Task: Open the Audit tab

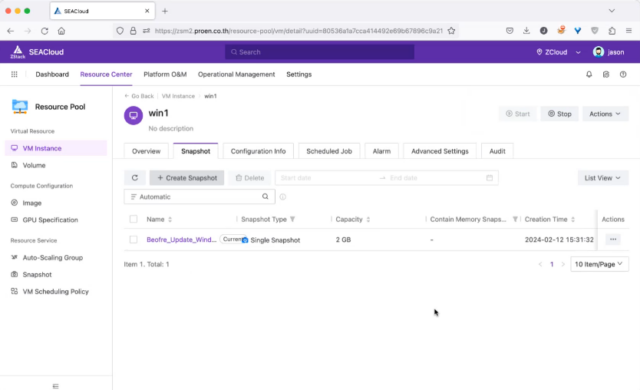Action: pyautogui.click(x=497, y=151)
